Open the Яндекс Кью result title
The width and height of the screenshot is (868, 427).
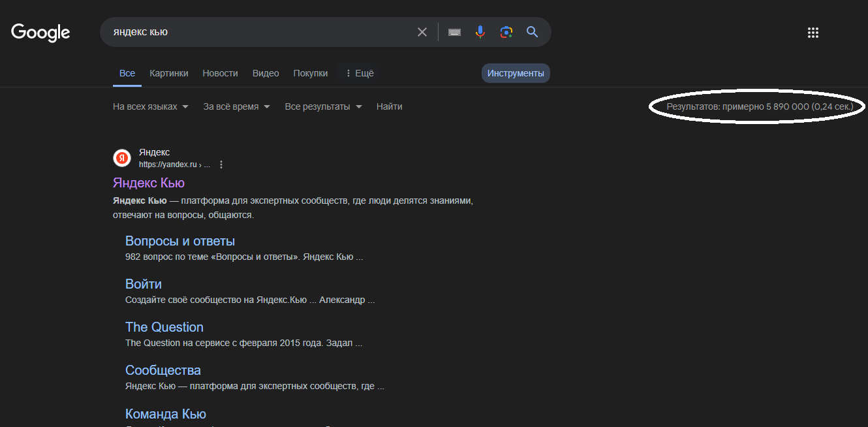tap(149, 183)
